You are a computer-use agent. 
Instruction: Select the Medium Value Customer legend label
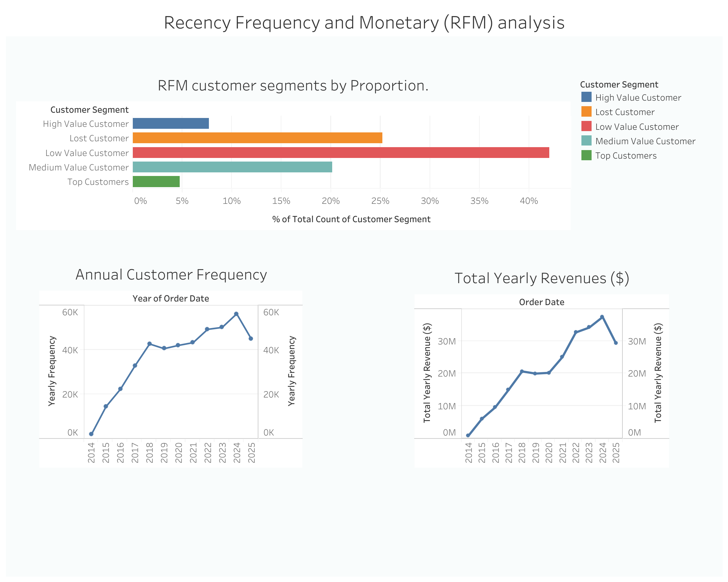(645, 141)
